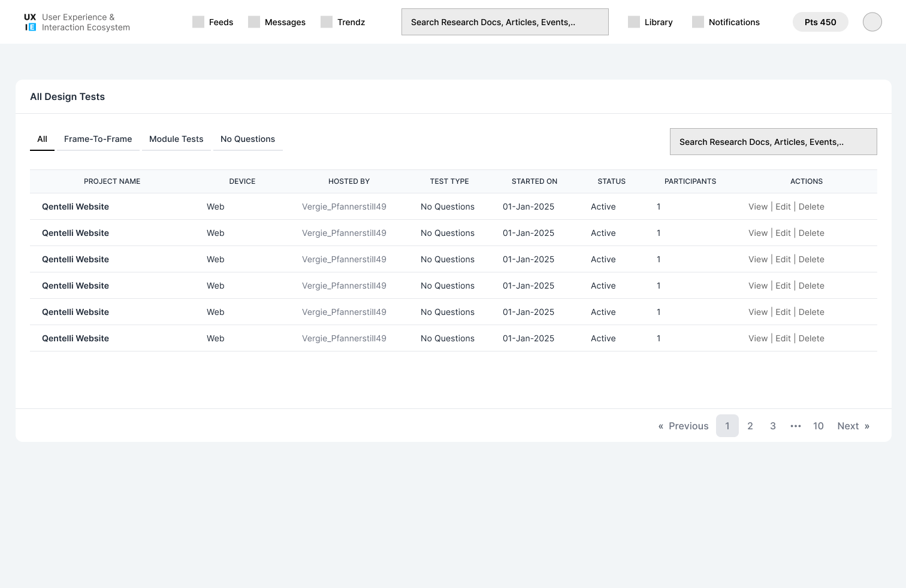Click the All Design Tests heading
The width and height of the screenshot is (906, 588).
[67, 96]
